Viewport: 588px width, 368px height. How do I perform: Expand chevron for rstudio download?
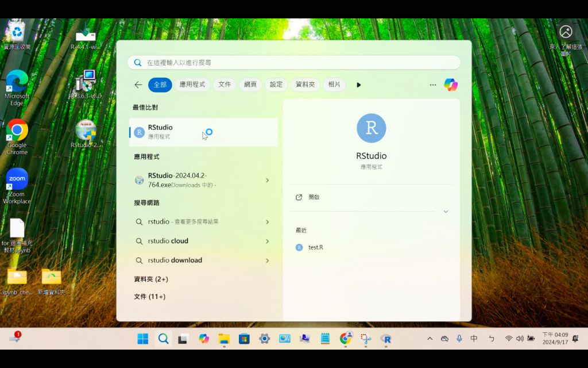coord(268,260)
